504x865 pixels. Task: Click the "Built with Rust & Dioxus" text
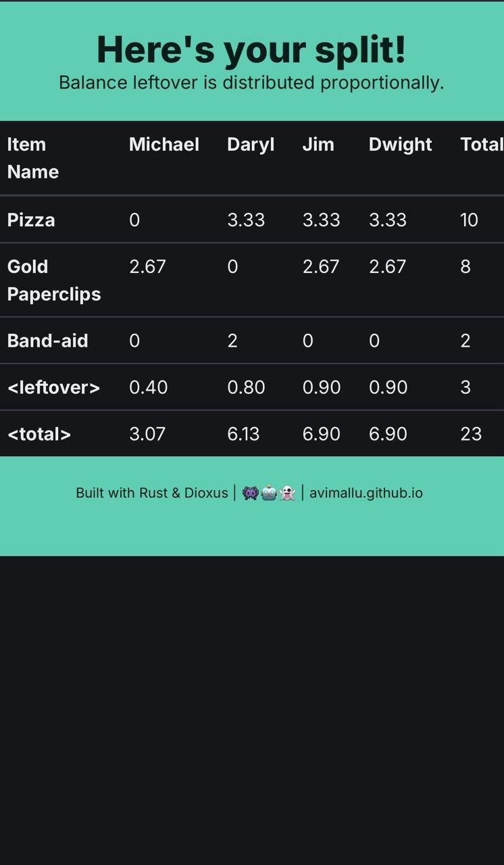(152, 493)
